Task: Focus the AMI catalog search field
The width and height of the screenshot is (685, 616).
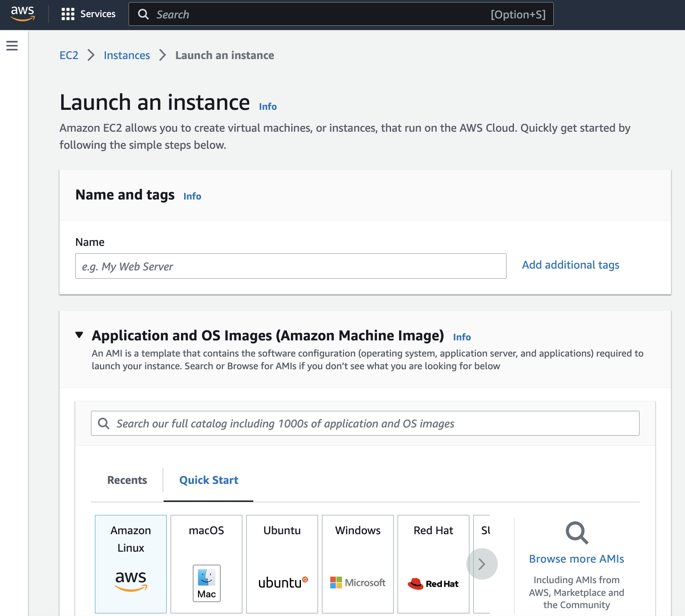Action: coord(365,423)
